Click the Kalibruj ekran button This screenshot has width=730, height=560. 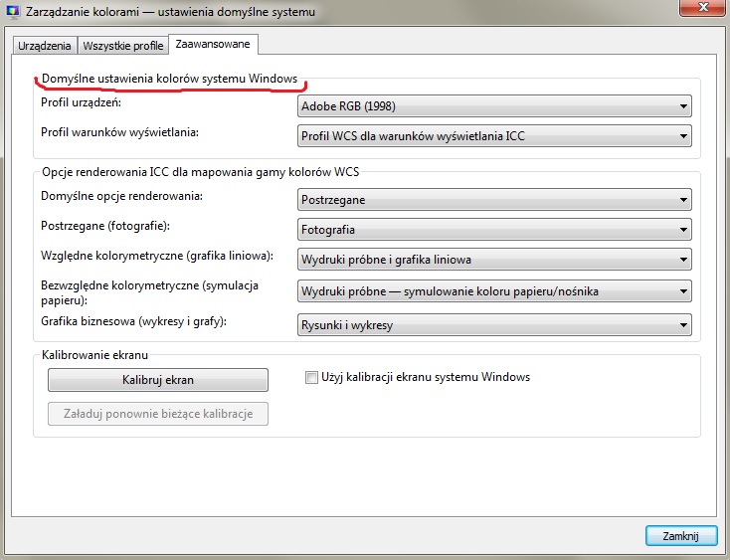tap(158, 380)
